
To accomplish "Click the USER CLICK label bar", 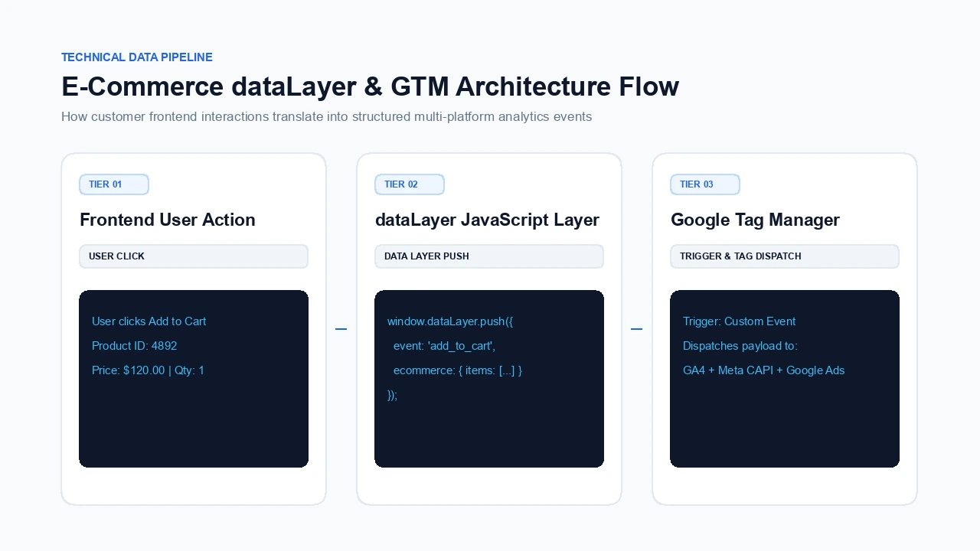I will [194, 256].
